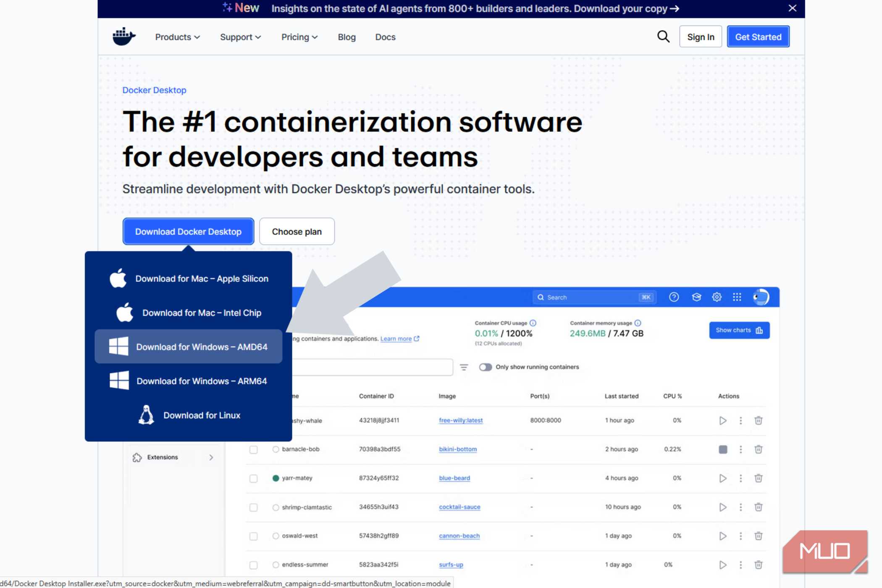Check the yarr-matey row checkbox

(253, 478)
